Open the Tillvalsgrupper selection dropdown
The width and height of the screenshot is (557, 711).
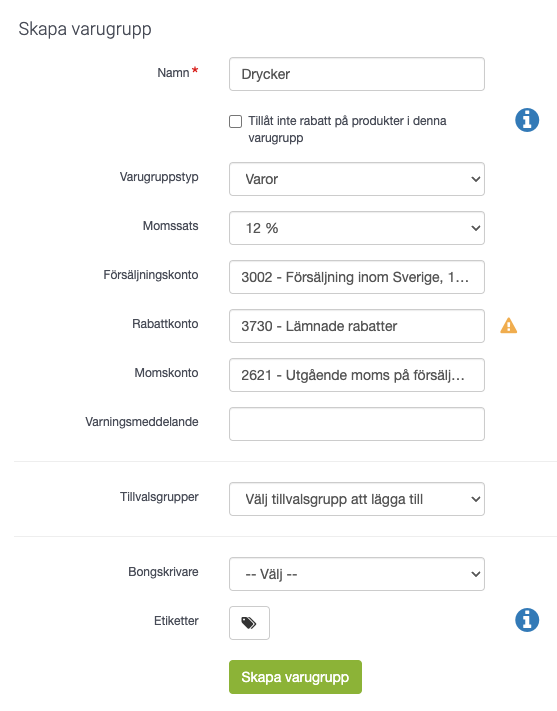[x=357, y=499]
